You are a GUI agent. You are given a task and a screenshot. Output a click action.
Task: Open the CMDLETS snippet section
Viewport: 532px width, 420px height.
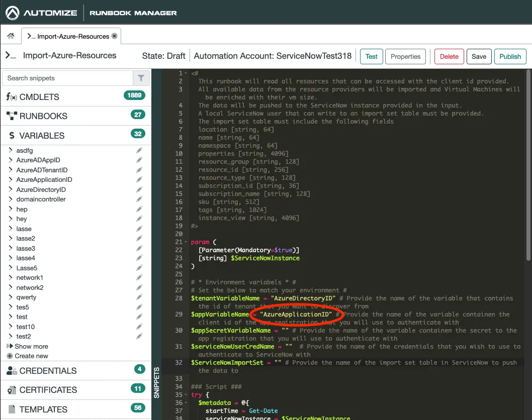click(76, 97)
